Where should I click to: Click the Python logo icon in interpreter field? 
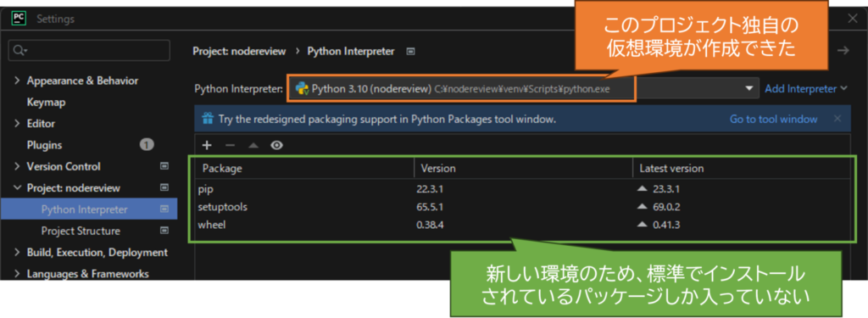[x=303, y=89]
